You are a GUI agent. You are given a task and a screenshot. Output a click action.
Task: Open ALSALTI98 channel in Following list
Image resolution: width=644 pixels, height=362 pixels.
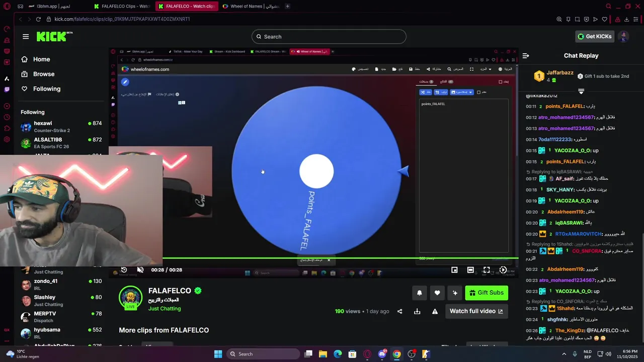tap(61, 143)
